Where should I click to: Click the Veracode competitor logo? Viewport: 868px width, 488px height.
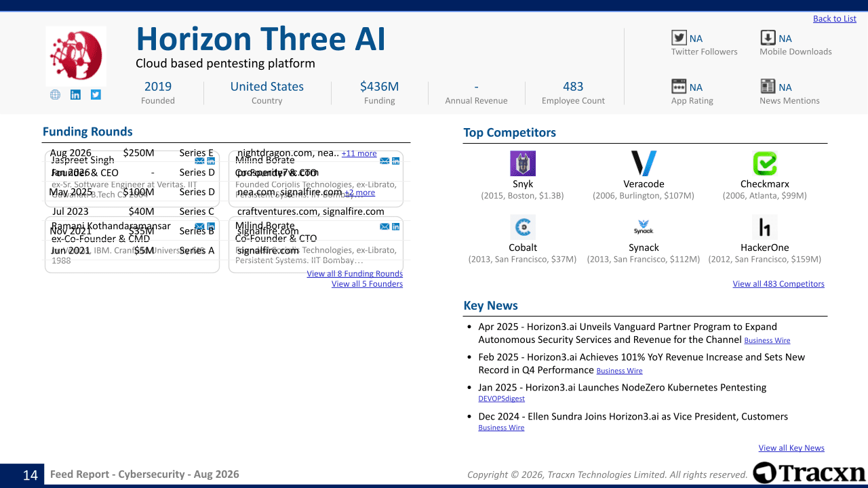pos(644,163)
